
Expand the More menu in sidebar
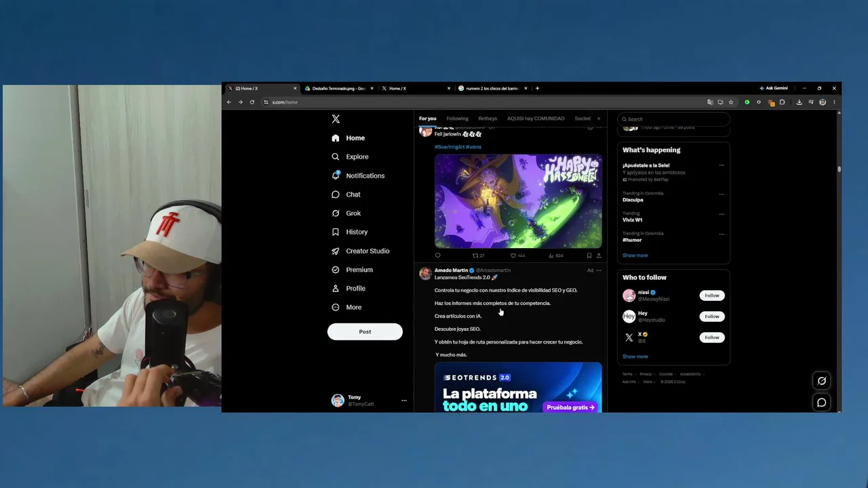tap(347, 307)
